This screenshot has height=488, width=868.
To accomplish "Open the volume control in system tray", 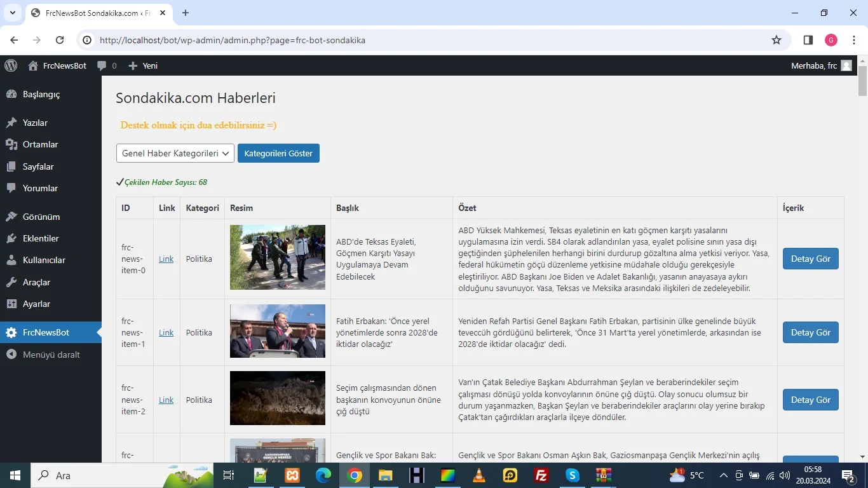I will click(785, 475).
